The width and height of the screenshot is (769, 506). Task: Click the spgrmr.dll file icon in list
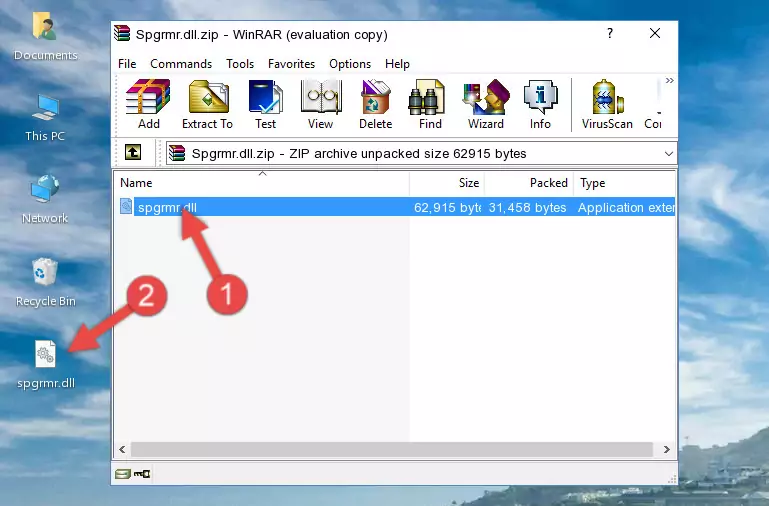tap(126, 206)
